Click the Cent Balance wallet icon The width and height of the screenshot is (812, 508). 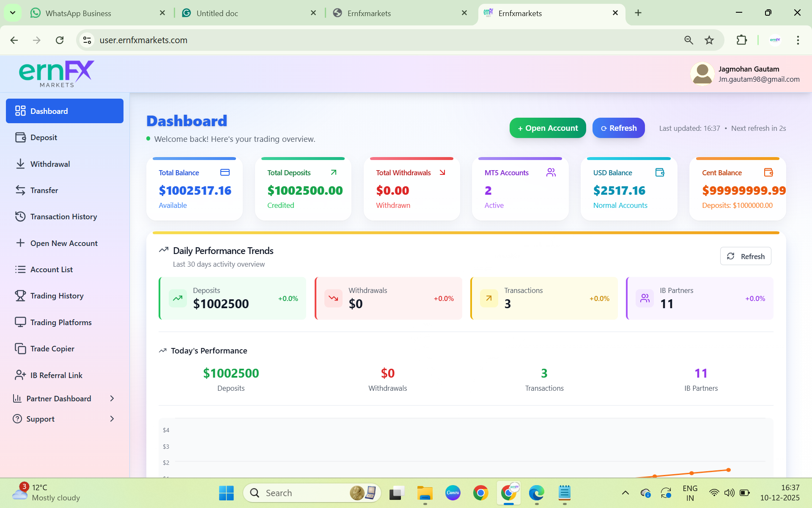point(768,172)
